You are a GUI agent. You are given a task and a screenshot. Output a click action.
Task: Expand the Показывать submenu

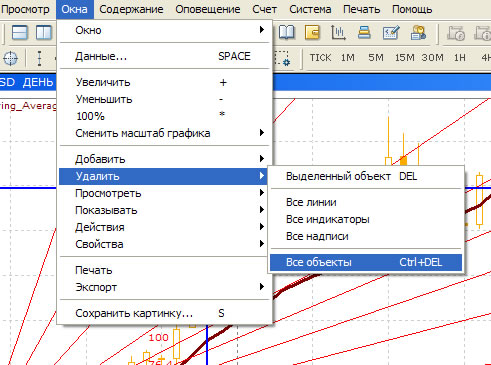click(164, 210)
